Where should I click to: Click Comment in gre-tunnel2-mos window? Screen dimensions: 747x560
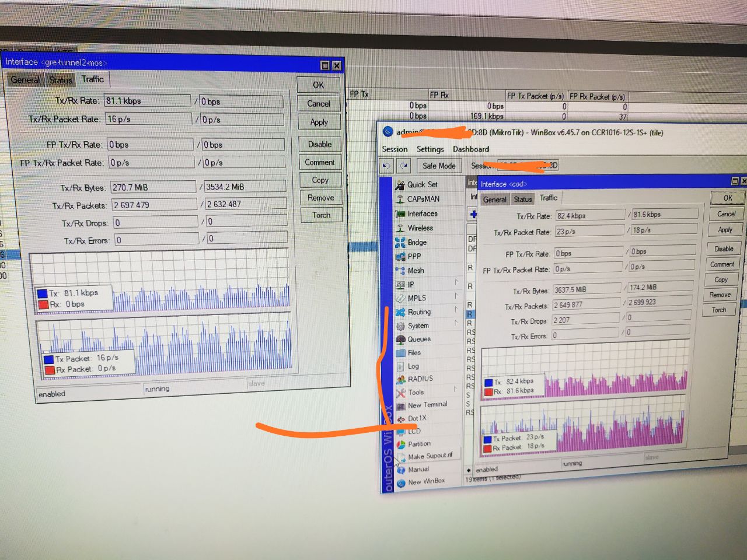pos(320,162)
